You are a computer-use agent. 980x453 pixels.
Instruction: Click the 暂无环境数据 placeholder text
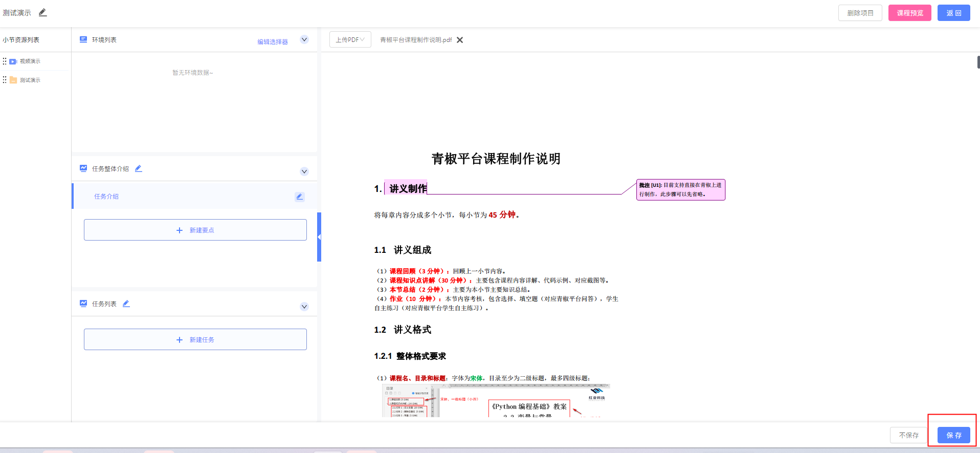(193, 73)
